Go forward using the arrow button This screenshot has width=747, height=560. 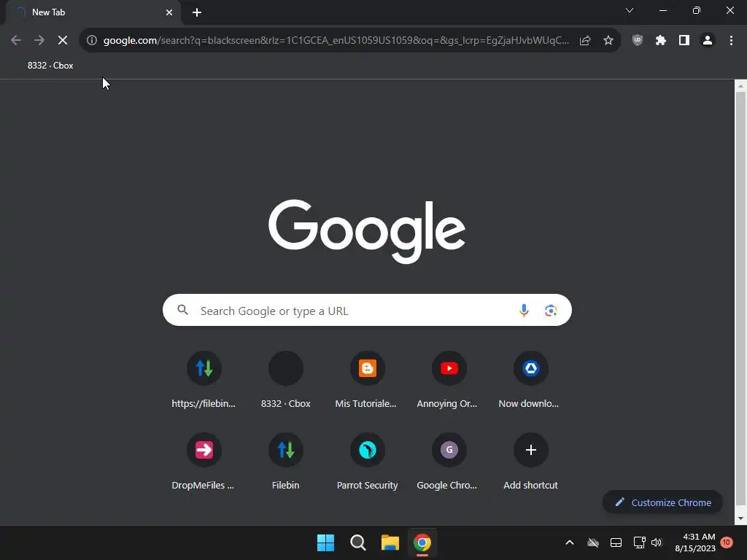pos(39,41)
